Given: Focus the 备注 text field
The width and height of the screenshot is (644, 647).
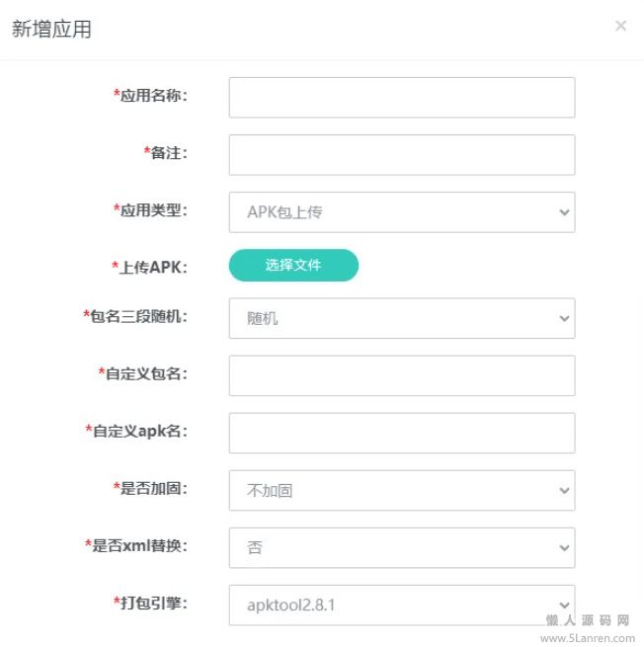Looking at the screenshot, I should tap(401, 155).
